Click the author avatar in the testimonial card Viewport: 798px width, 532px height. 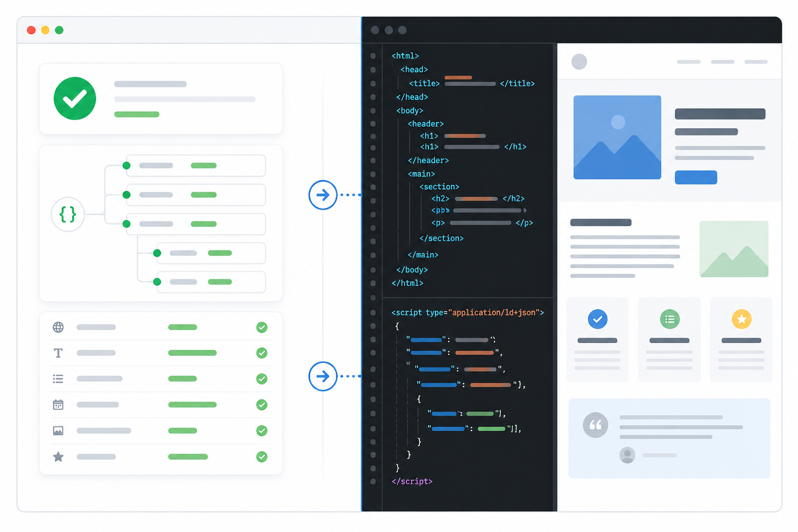[x=628, y=455]
